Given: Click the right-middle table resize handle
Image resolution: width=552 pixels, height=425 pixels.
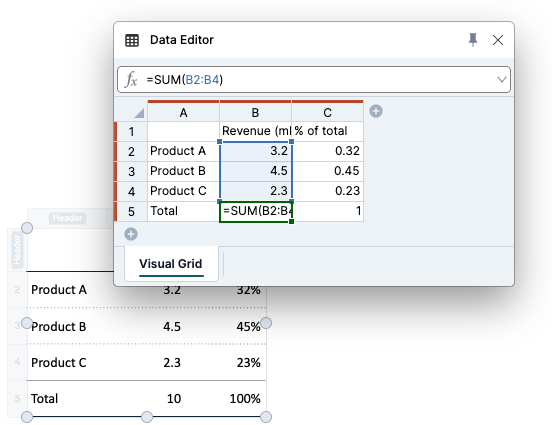Looking at the screenshot, I should point(266,323).
